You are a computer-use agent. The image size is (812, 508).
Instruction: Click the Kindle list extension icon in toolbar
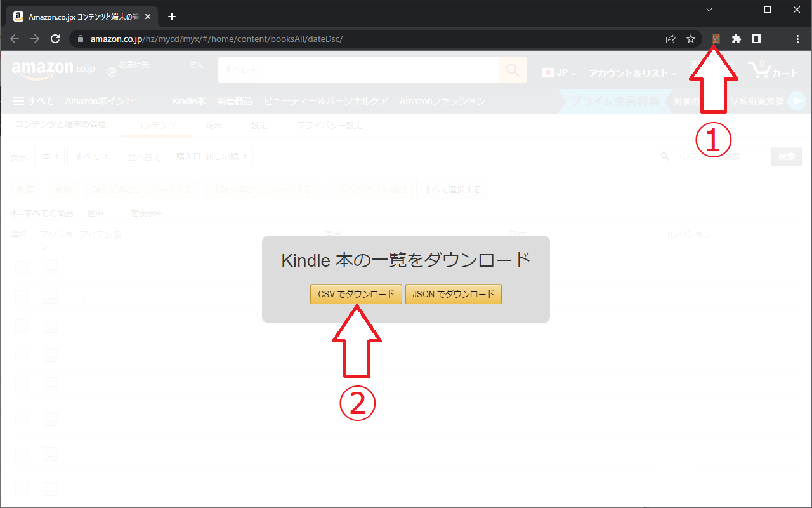(716, 39)
